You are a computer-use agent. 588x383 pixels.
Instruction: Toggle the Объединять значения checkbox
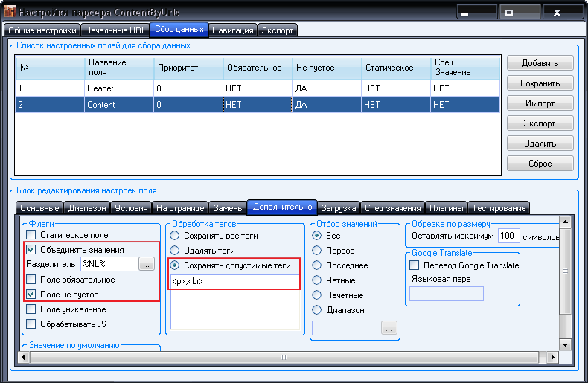point(31,250)
